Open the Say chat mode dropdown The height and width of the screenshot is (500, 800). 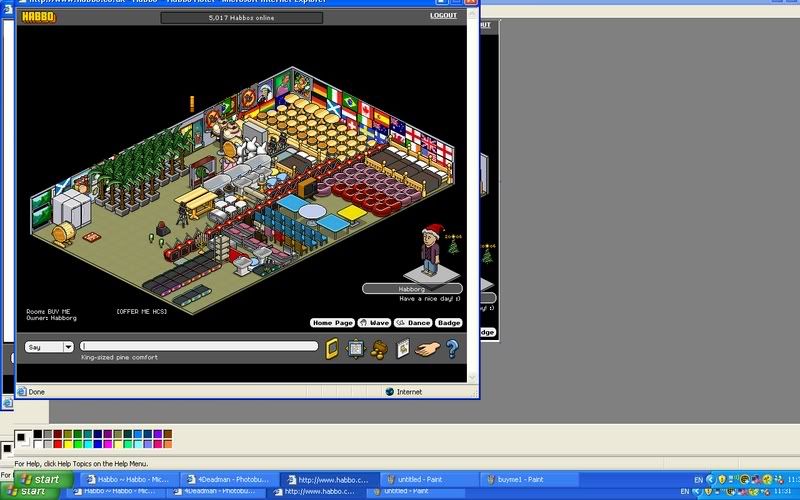pyautogui.click(x=69, y=347)
